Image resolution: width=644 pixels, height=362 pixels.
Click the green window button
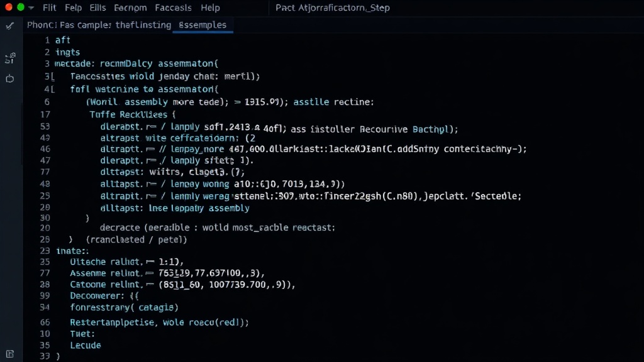(21, 8)
